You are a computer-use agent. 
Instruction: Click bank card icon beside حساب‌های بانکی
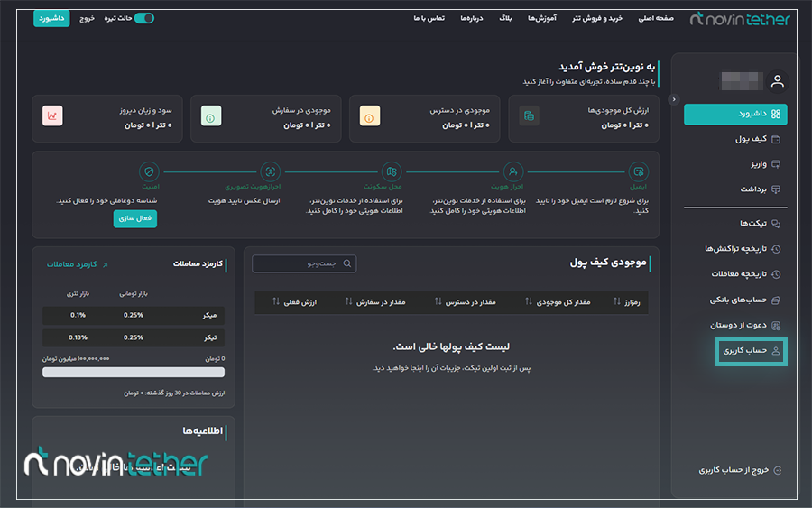(x=776, y=300)
